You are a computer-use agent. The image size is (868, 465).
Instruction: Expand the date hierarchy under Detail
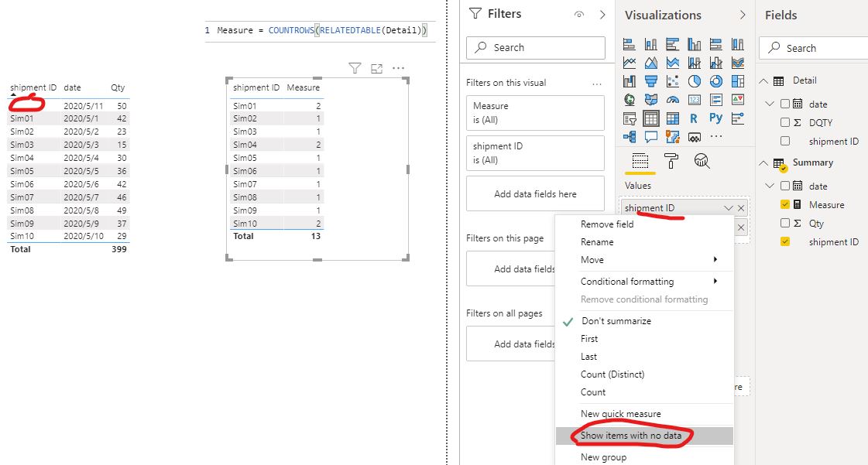(770, 104)
